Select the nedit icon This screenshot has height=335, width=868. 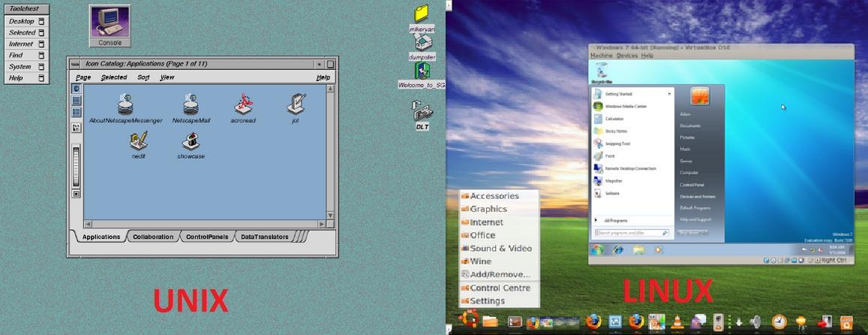click(x=138, y=140)
